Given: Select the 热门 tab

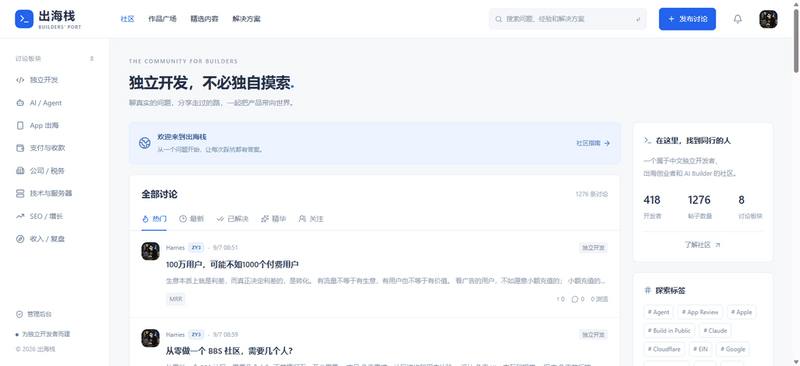Looking at the screenshot, I should 154,219.
